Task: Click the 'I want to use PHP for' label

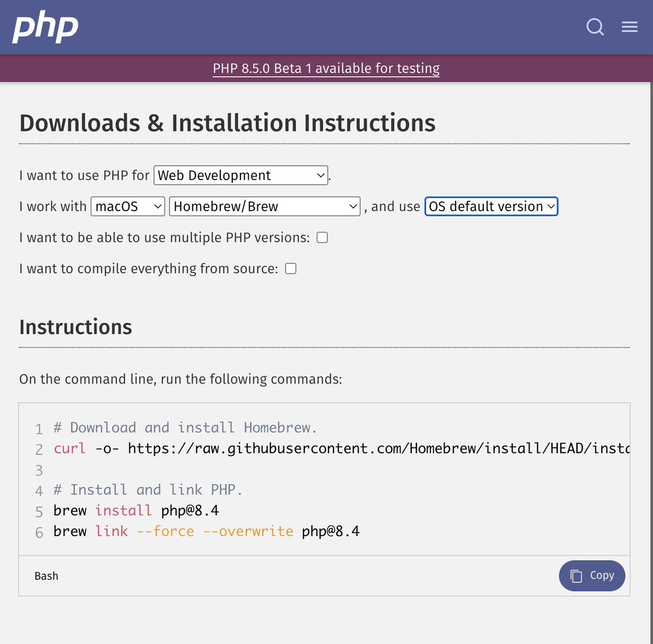Action: 84,175
